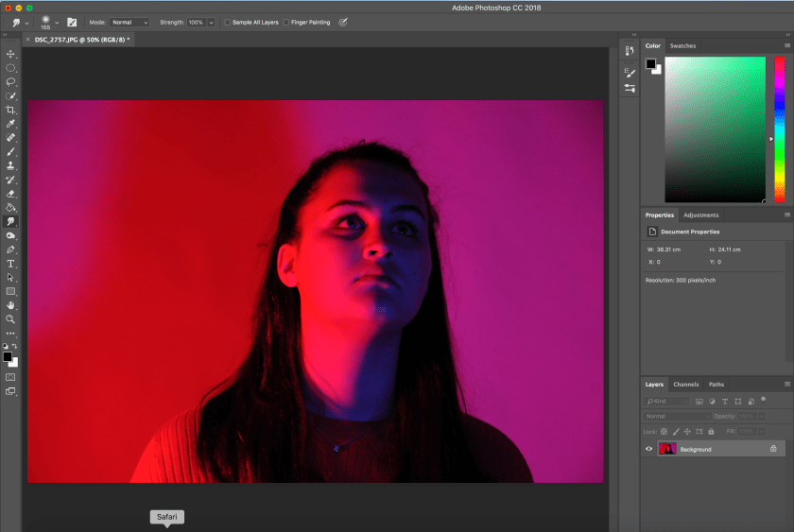794x532 pixels.
Task: Select the Clone Stamp tool
Action: coord(10,165)
